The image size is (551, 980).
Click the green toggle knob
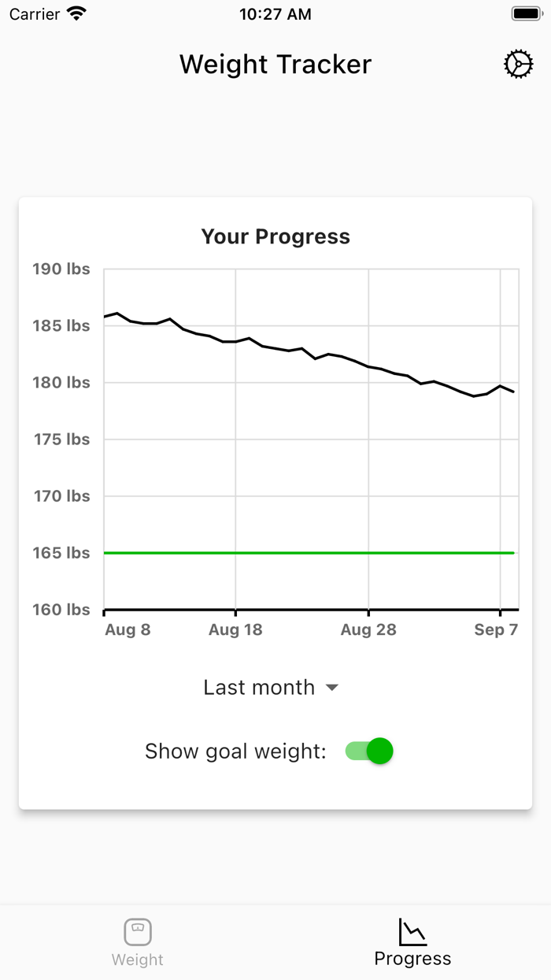point(380,751)
